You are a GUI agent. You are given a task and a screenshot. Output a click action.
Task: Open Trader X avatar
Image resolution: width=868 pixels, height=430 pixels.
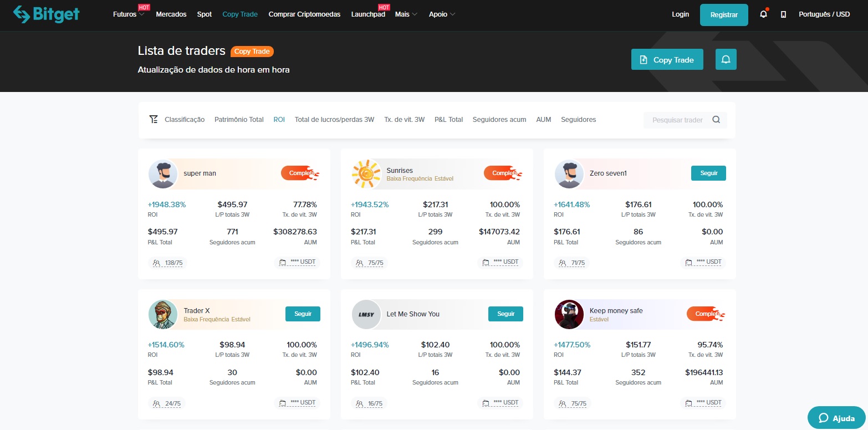pyautogui.click(x=163, y=314)
